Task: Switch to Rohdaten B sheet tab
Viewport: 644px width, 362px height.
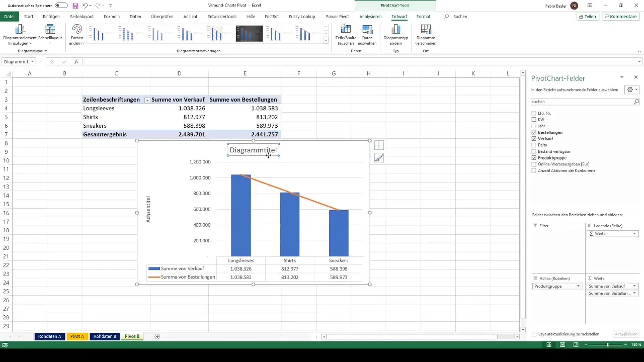Action: coord(105,336)
